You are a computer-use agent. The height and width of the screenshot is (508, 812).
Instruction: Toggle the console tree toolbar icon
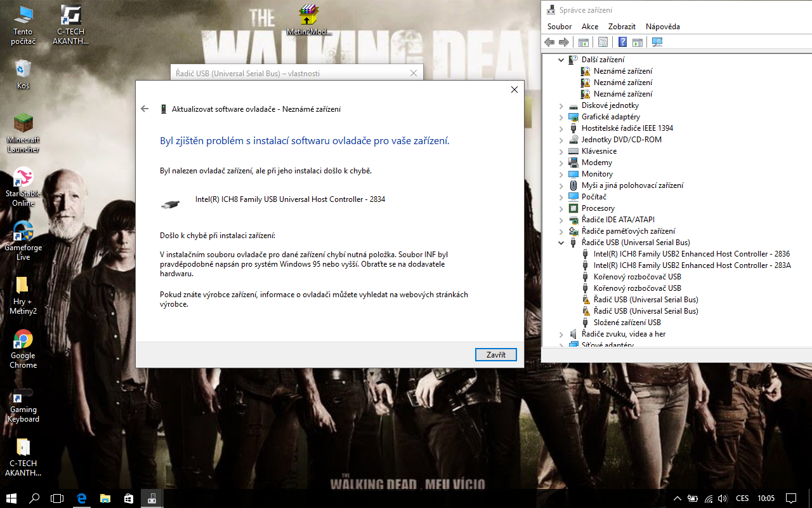coord(584,43)
